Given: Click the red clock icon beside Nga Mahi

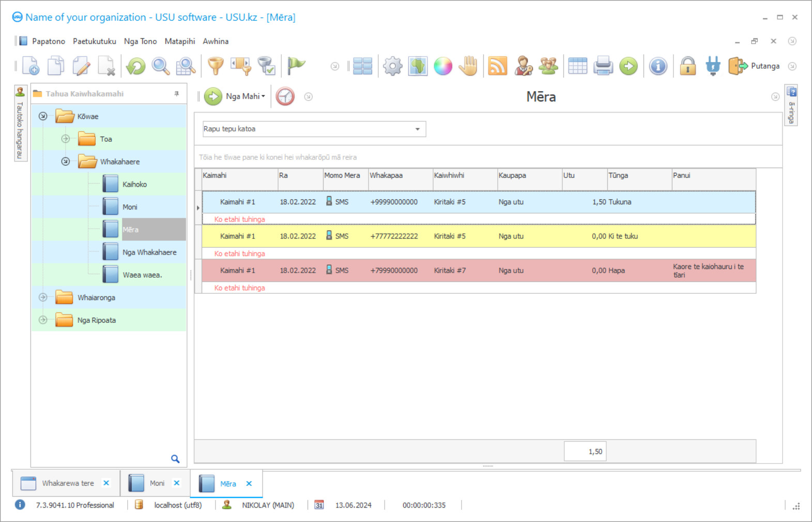Looking at the screenshot, I should click(x=285, y=96).
